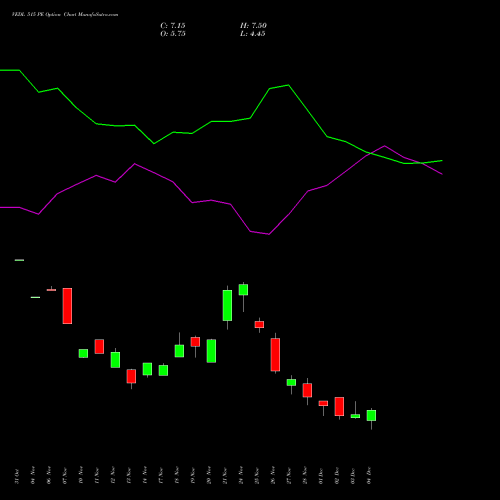Click the low value L: 4.45

pyautogui.click(x=253, y=34)
